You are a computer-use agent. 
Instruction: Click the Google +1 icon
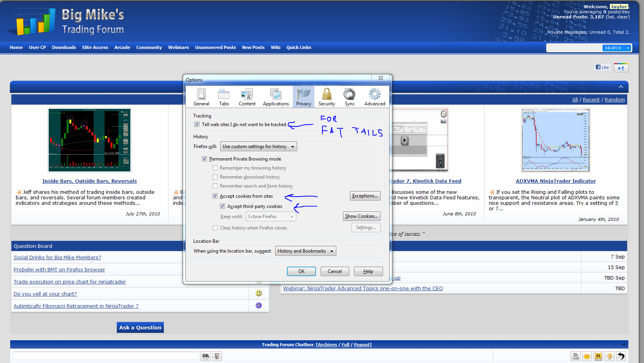(621, 68)
